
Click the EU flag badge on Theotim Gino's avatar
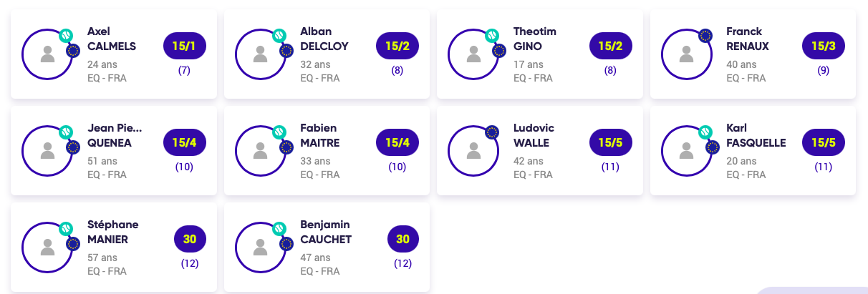499,50
